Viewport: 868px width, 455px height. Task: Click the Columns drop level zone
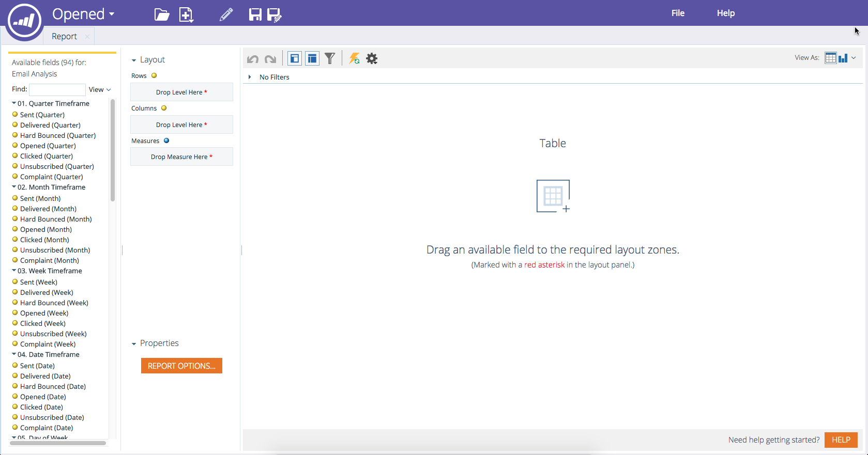pos(181,124)
